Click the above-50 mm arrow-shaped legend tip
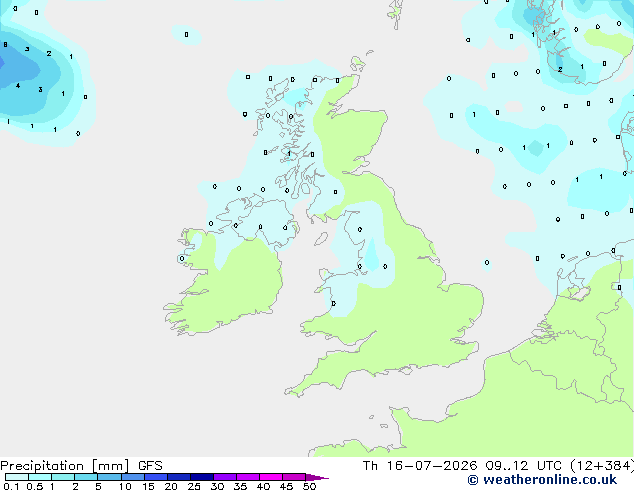634x490 pixels. pos(317,477)
